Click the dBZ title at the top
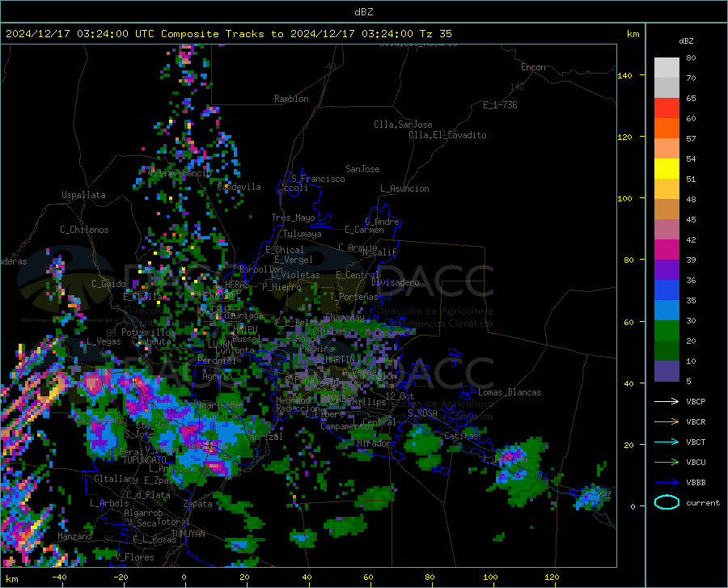Image resolution: width=728 pixels, height=588 pixels. tap(363, 12)
